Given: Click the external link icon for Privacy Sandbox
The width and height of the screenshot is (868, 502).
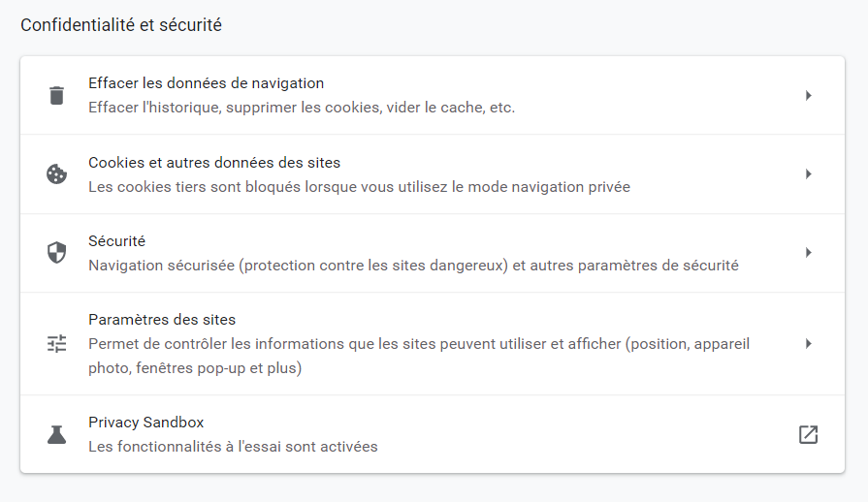Looking at the screenshot, I should click(808, 434).
